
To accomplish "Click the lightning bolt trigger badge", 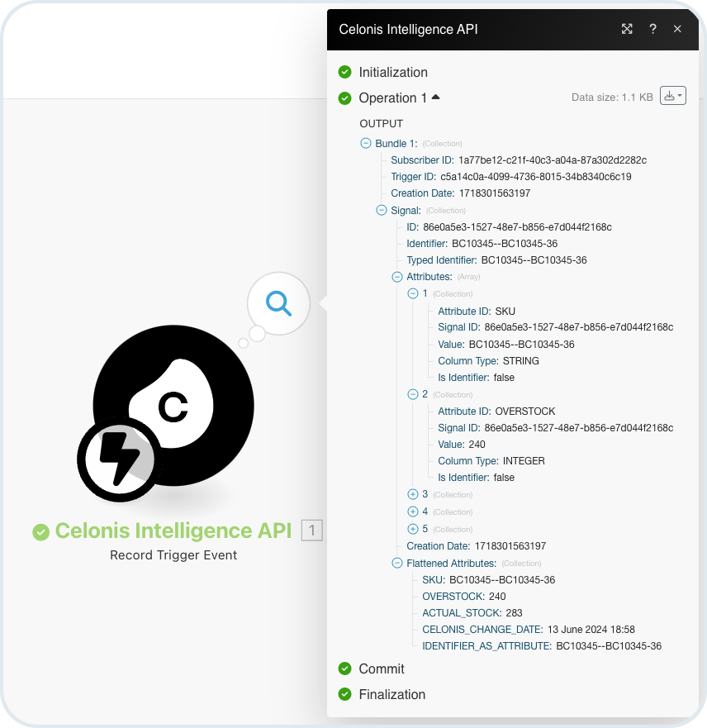I will (x=120, y=459).
